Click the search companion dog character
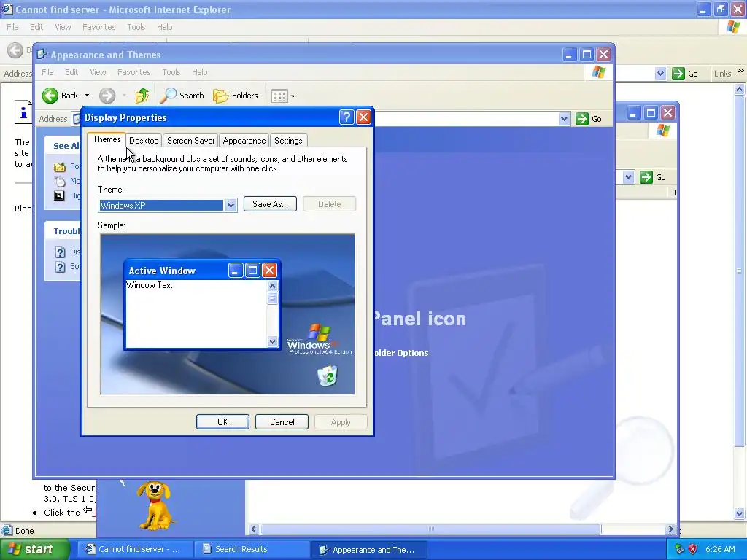 tap(155, 505)
